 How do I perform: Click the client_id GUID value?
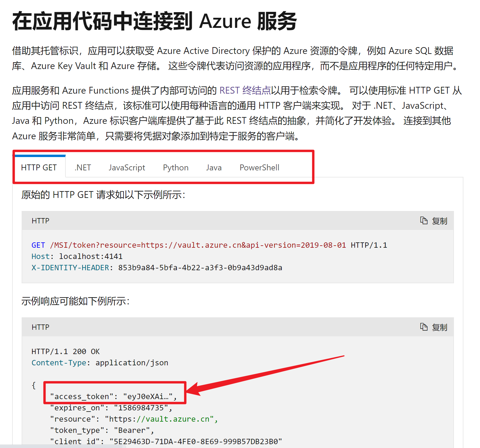(196, 441)
